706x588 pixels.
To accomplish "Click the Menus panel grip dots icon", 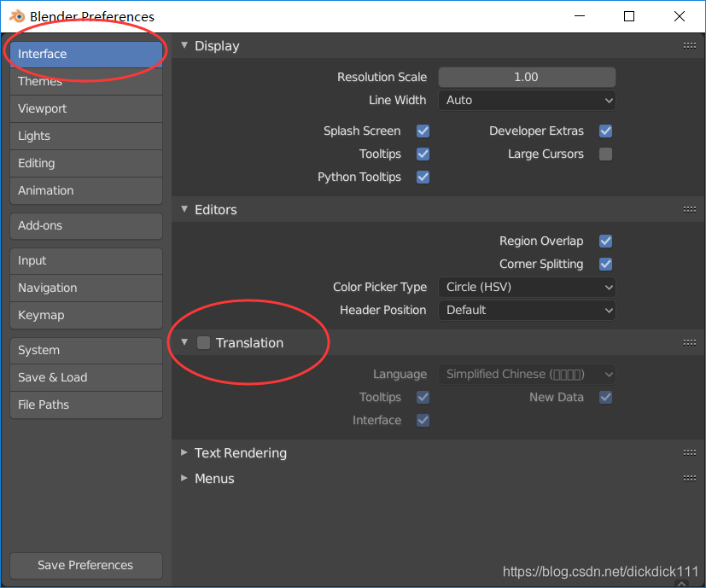I will click(x=689, y=478).
